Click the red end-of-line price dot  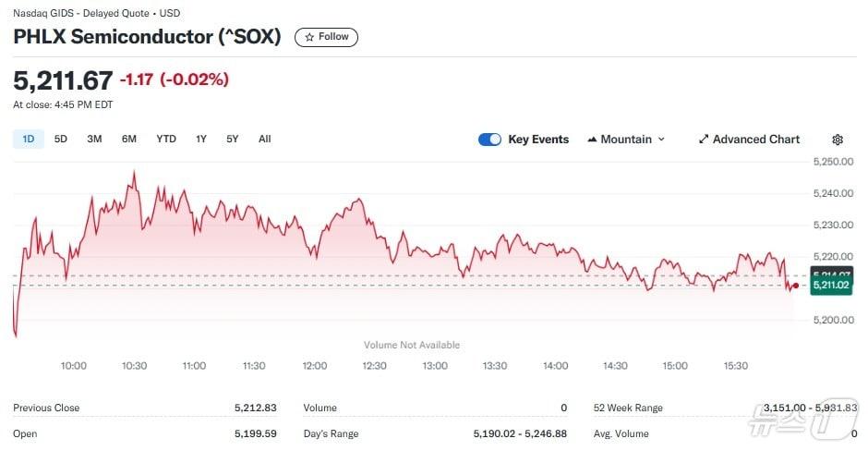[x=796, y=286]
